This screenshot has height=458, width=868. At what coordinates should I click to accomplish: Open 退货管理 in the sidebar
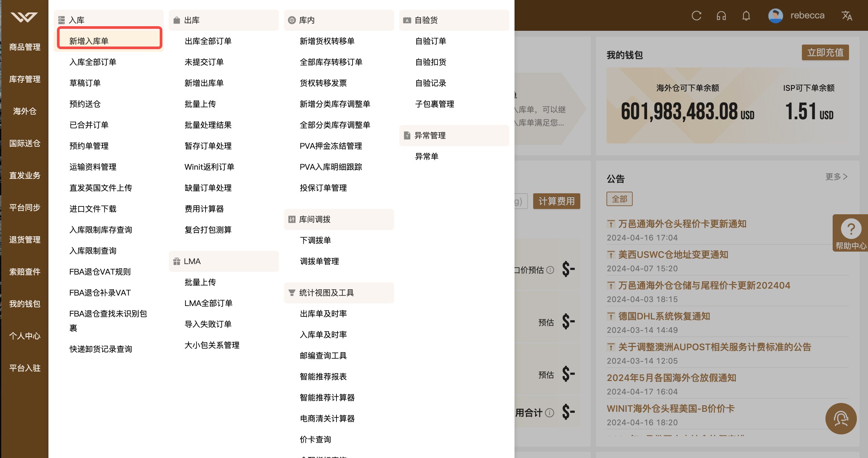pyautogui.click(x=25, y=239)
